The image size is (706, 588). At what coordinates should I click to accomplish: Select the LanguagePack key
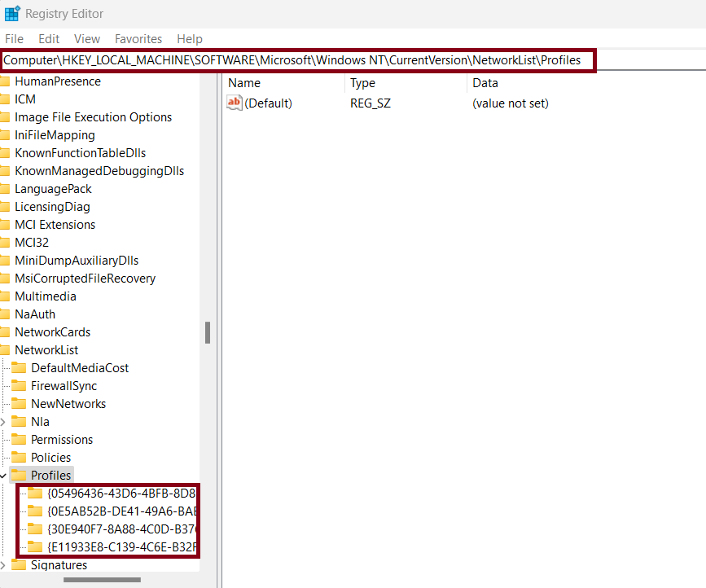(53, 189)
